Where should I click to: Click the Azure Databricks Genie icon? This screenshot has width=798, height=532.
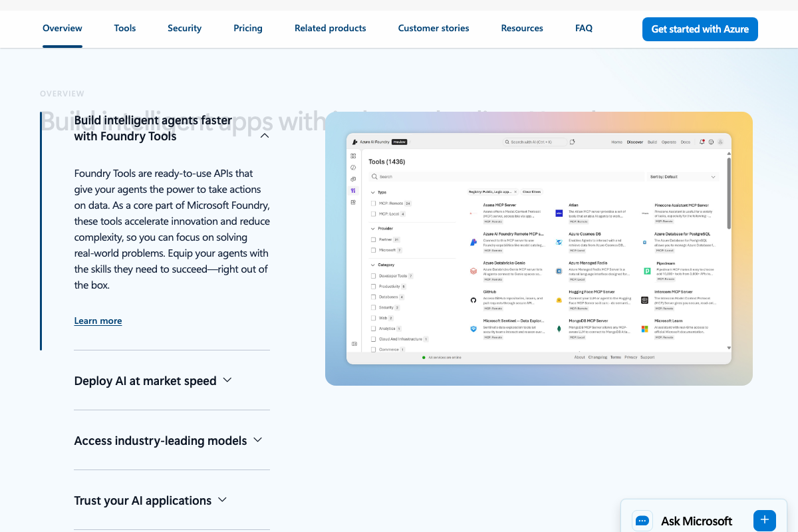[x=473, y=271]
